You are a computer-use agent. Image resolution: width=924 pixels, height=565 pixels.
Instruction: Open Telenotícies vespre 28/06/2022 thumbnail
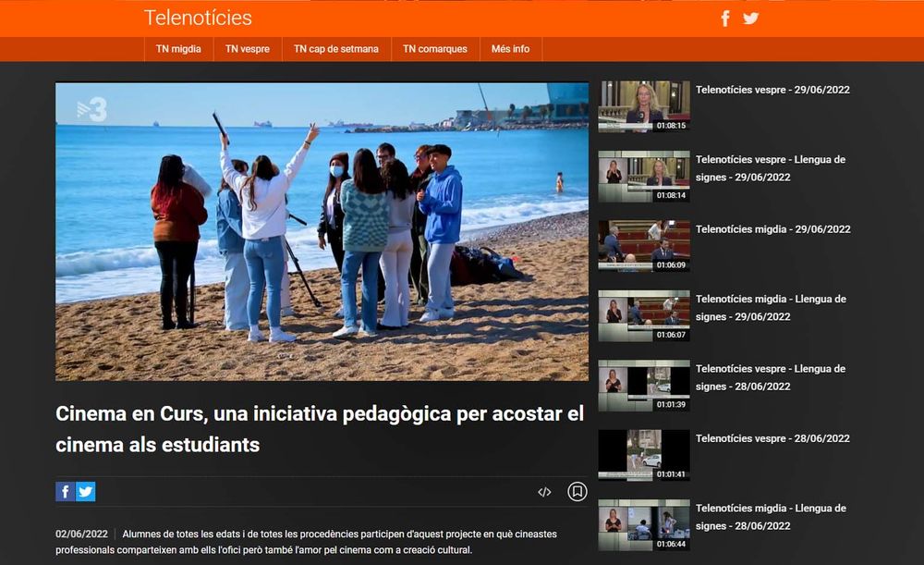pyautogui.click(x=644, y=455)
